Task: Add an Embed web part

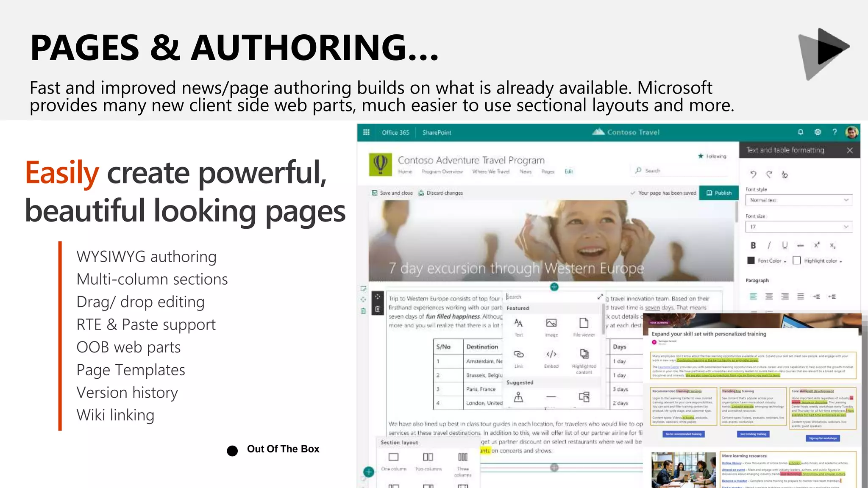Action: 551,358
